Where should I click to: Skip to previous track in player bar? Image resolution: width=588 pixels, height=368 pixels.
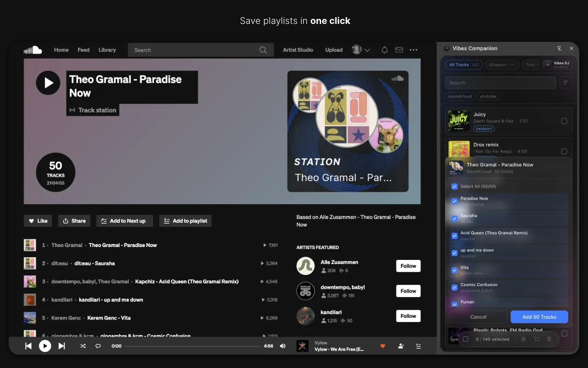(x=28, y=346)
